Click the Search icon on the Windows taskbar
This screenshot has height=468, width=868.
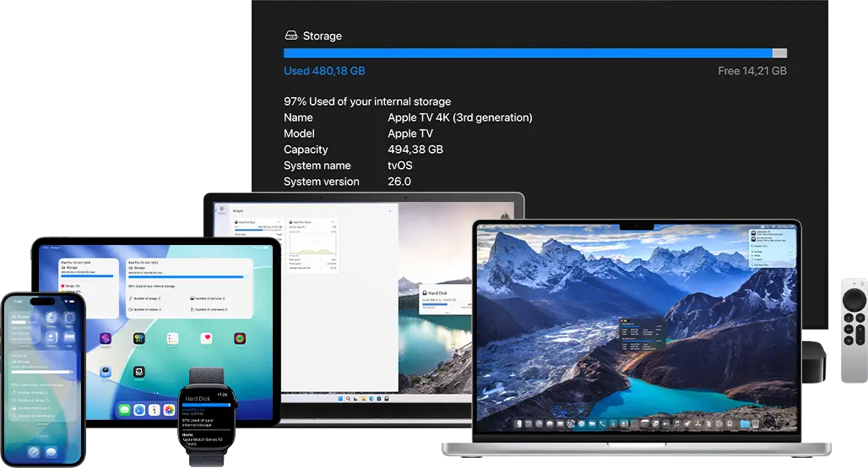tap(348, 399)
